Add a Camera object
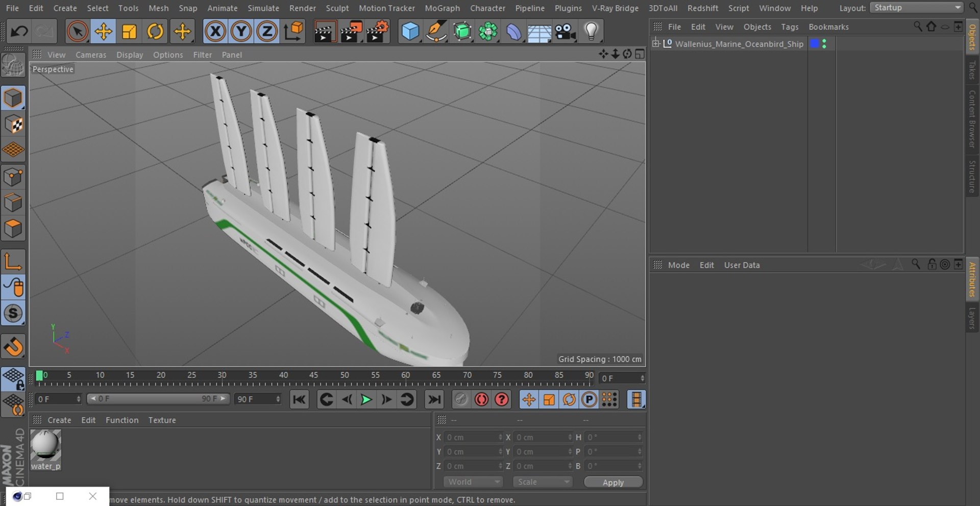 pyautogui.click(x=565, y=32)
